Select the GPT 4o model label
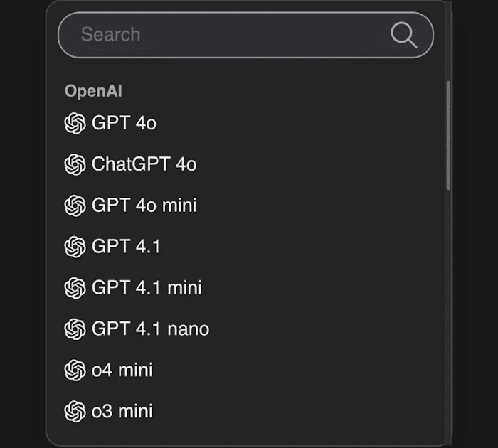Screen dimensions: 498x448 (124, 123)
